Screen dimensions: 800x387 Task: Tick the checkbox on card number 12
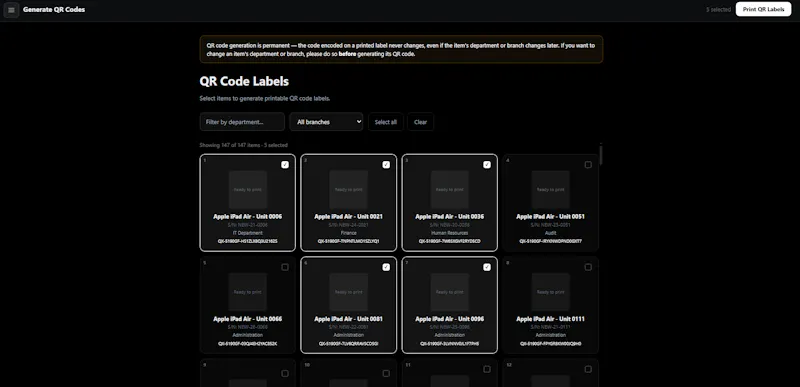588,369
